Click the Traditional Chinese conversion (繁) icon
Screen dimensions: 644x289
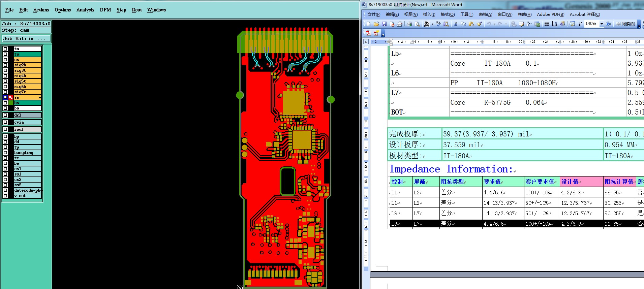coord(427,24)
